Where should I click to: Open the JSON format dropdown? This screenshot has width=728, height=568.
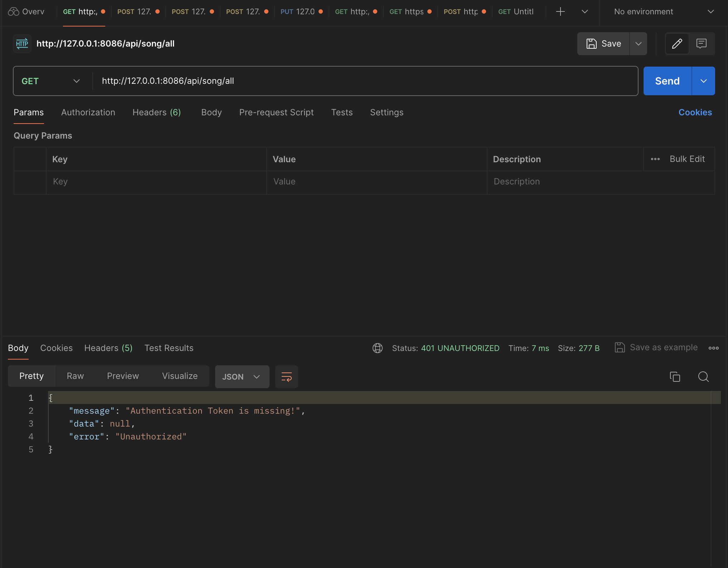pos(242,377)
